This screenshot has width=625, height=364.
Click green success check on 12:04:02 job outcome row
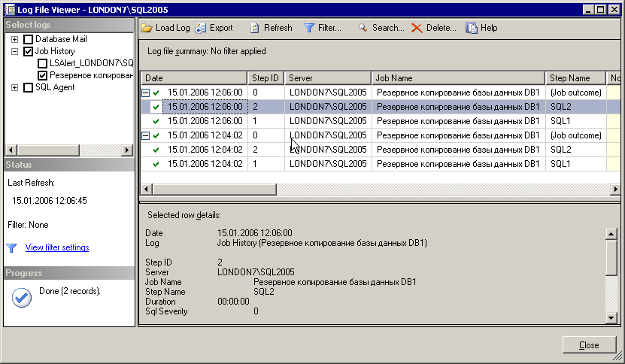point(156,135)
